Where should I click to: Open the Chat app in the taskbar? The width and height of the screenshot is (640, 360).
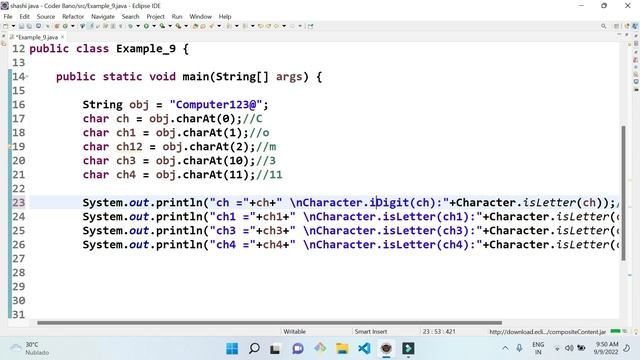298,349
